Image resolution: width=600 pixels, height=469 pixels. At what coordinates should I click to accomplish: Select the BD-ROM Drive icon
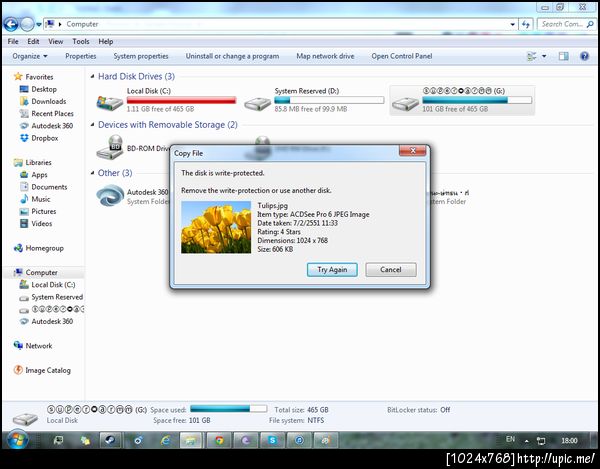point(109,148)
